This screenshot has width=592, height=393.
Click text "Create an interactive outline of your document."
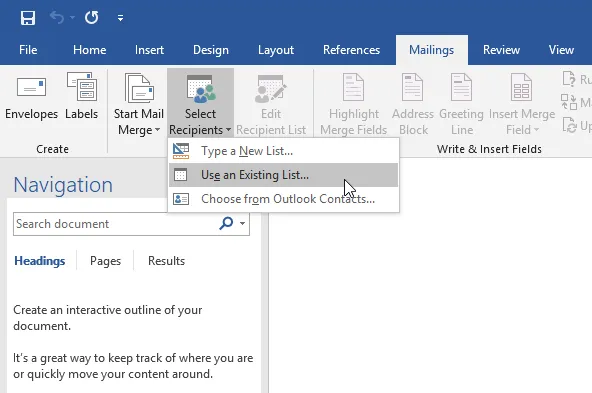(108, 318)
